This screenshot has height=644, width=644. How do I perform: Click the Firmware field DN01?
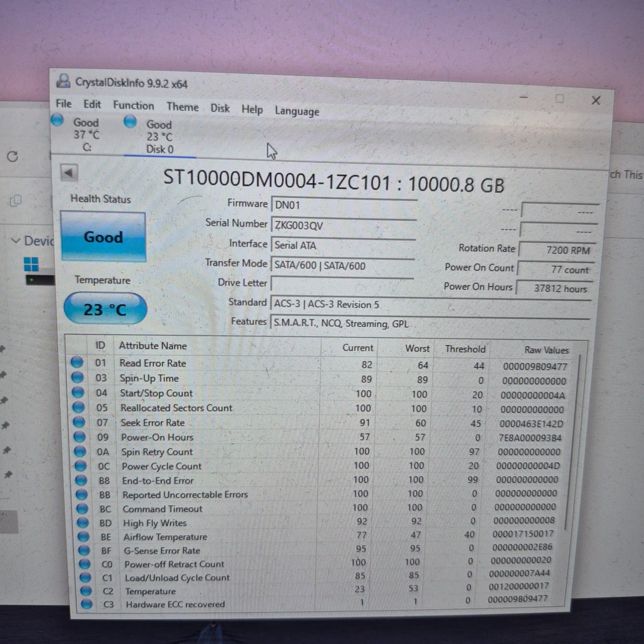pyautogui.click(x=344, y=205)
